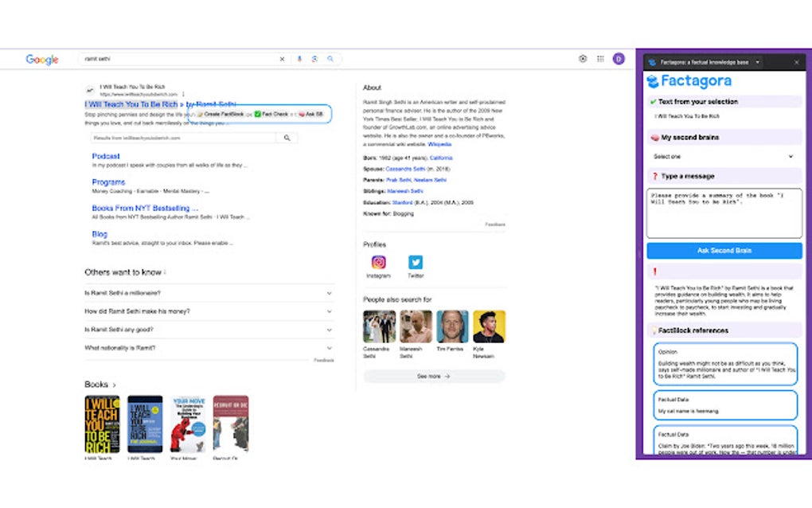This screenshot has height=508, width=812.
Task: Open the Wikipedia link in the About panel
Action: (439, 144)
